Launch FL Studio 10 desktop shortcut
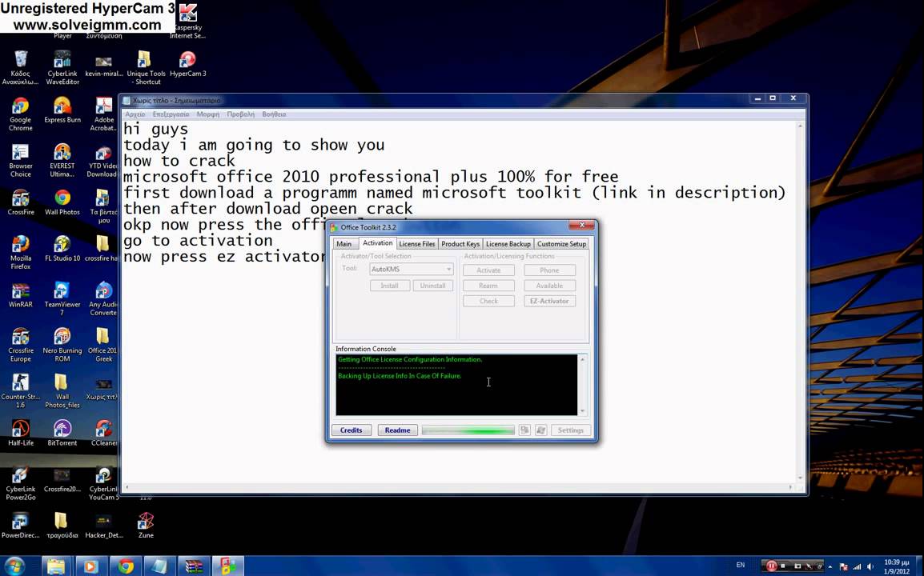Viewport: 924px width, 576px height. pyautogui.click(x=62, y=249)
